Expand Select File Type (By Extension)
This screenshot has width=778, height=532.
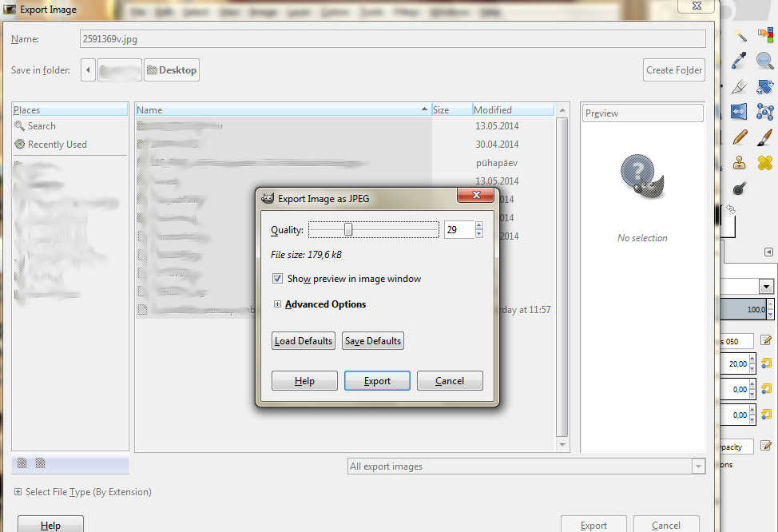(x=18, y=492)
